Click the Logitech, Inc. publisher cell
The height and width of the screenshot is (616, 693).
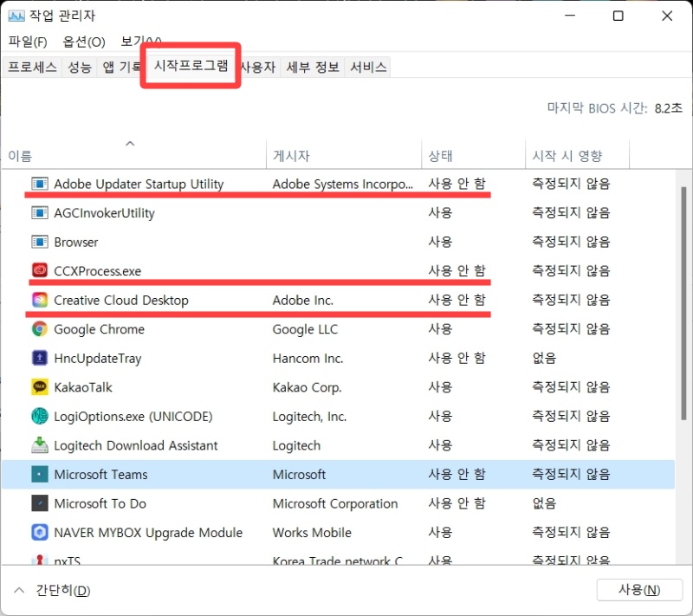coord(309,416)
